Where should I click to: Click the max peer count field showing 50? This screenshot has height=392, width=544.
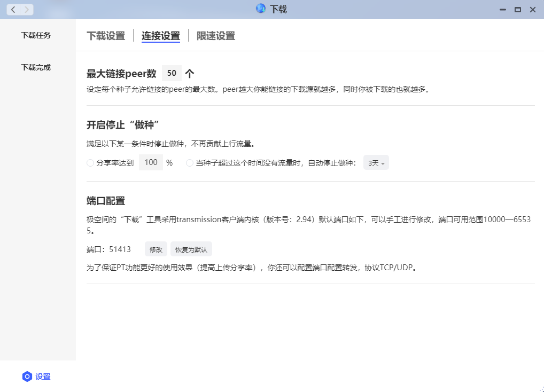click(172, 73)
